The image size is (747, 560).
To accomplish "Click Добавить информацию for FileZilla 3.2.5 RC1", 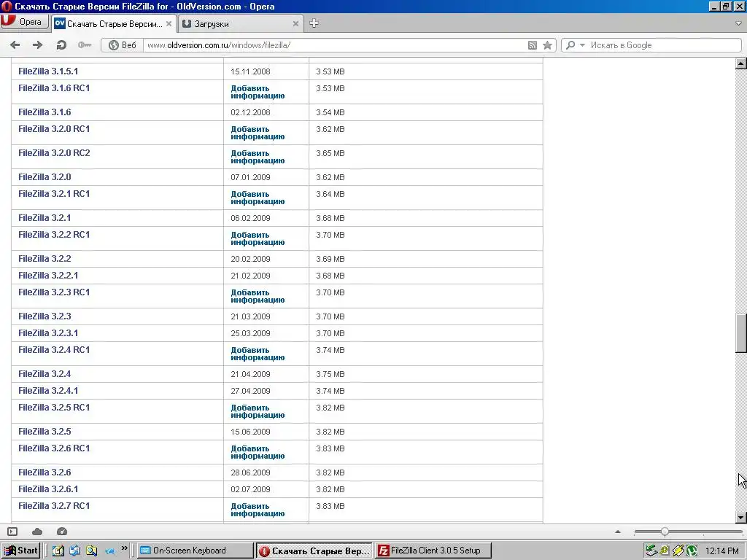I will (258, 411).
